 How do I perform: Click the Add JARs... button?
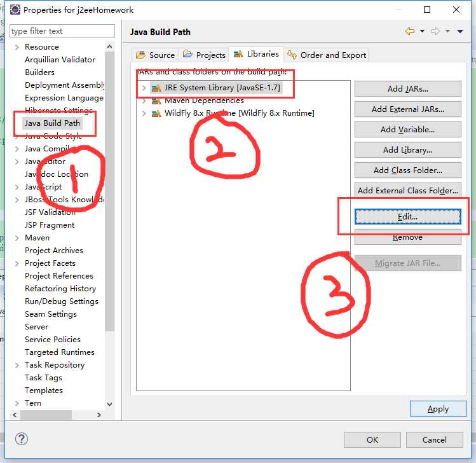pyautogui.click(x=408, y=88)
